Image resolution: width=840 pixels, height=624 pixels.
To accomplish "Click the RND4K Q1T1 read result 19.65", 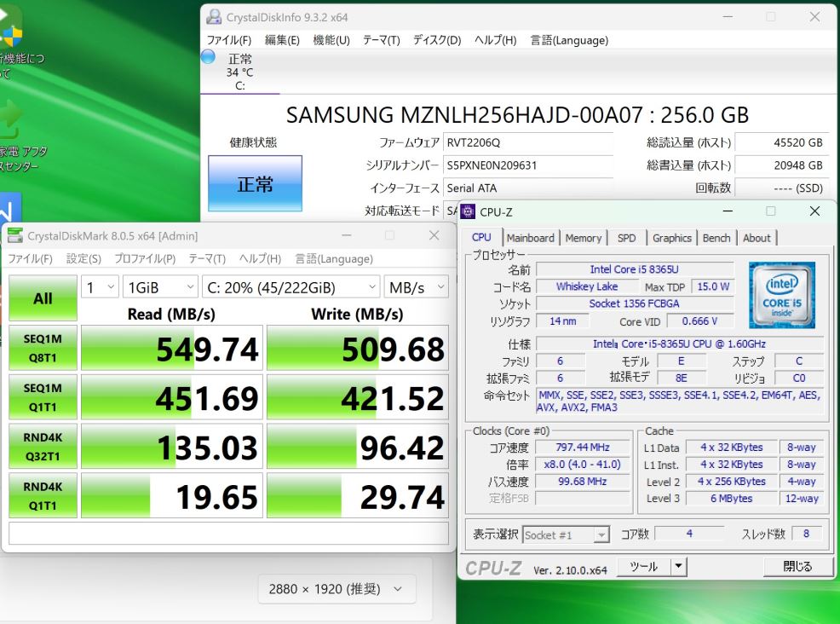I will (172, 496).
